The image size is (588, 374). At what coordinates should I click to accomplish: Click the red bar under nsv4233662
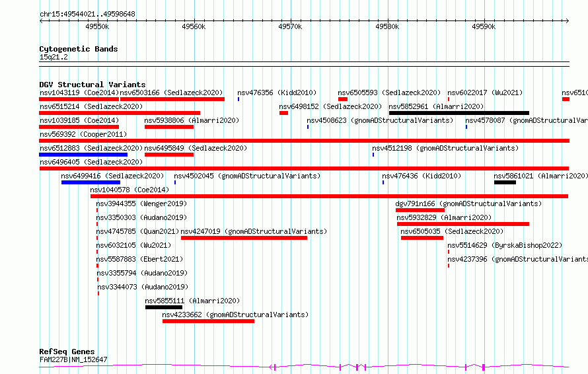click(x=208, y=321)
